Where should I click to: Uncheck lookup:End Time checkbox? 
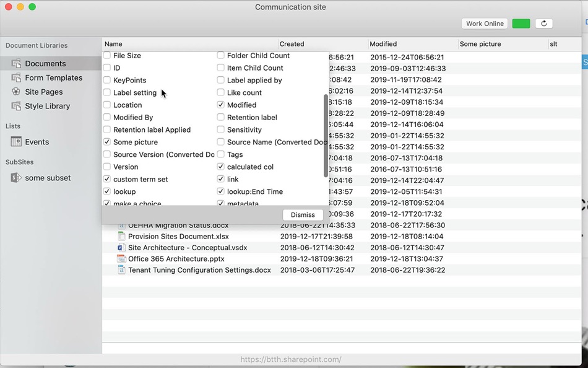tap(220, 191)
